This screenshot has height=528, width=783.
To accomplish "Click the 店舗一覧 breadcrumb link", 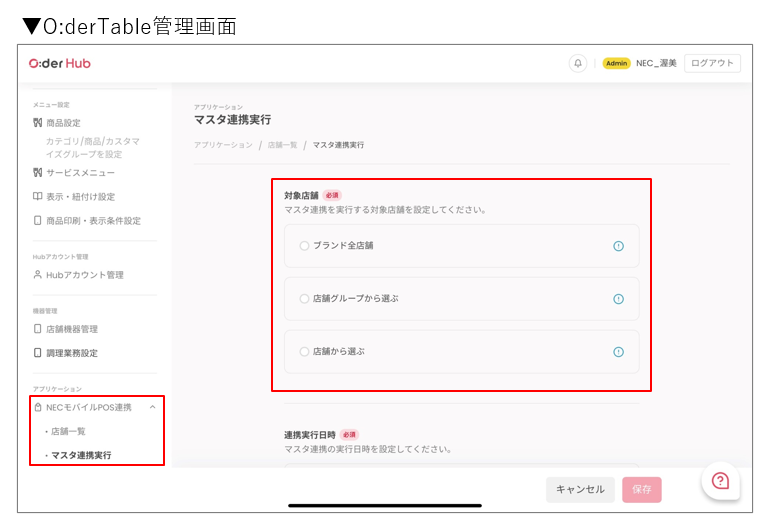I will coord(281,145).
